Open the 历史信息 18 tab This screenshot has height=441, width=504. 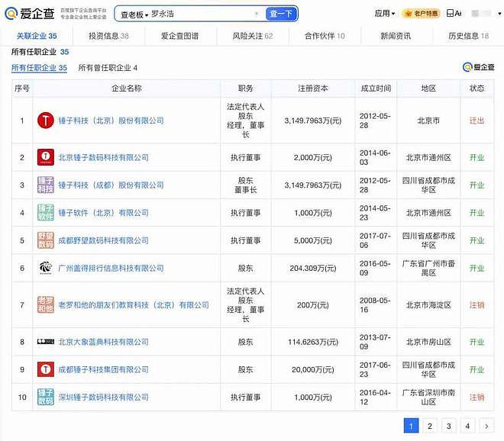coord(468,36)
